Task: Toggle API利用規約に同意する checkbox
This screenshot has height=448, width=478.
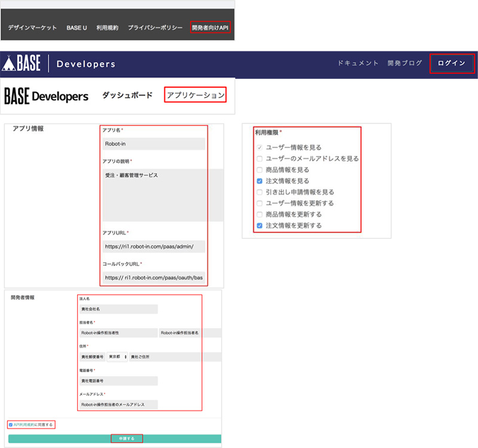Action: (11, 425)
